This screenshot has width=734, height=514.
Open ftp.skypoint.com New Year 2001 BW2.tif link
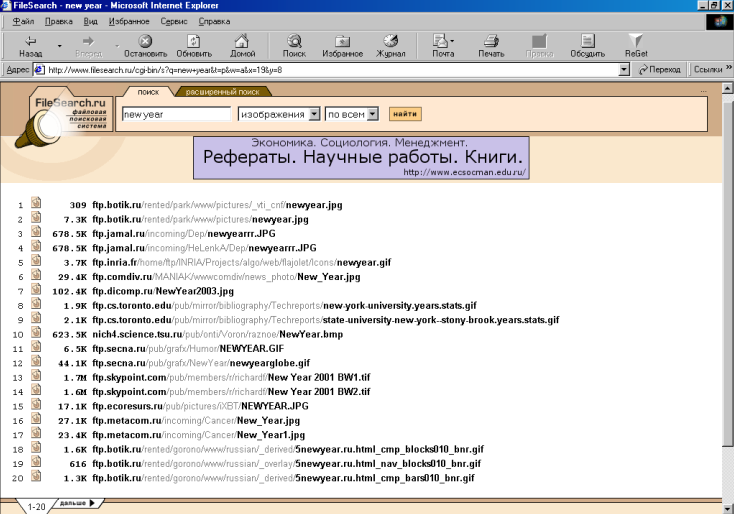231,392
